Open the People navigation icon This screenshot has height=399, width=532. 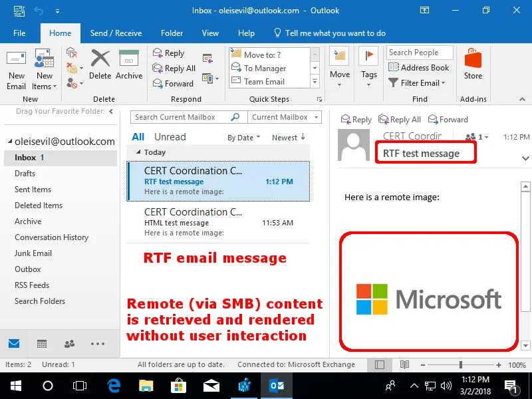[69, 344]
